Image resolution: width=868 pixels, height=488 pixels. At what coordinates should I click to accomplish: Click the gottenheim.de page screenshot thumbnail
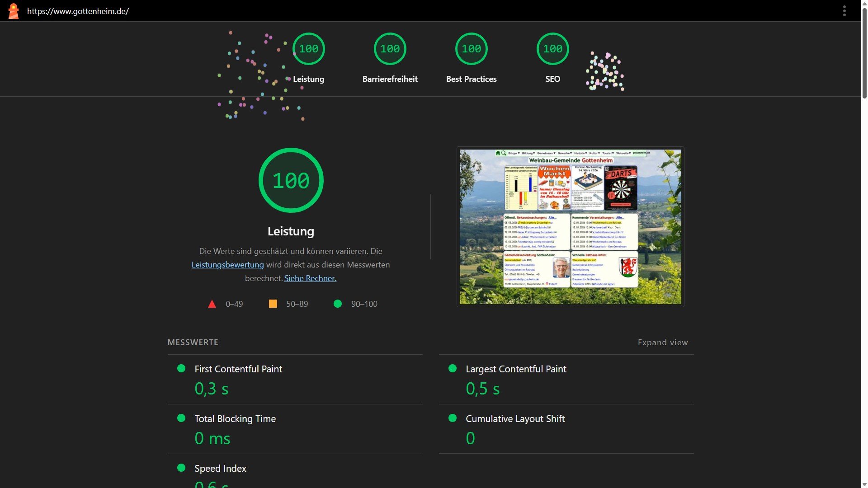[570, 227]
